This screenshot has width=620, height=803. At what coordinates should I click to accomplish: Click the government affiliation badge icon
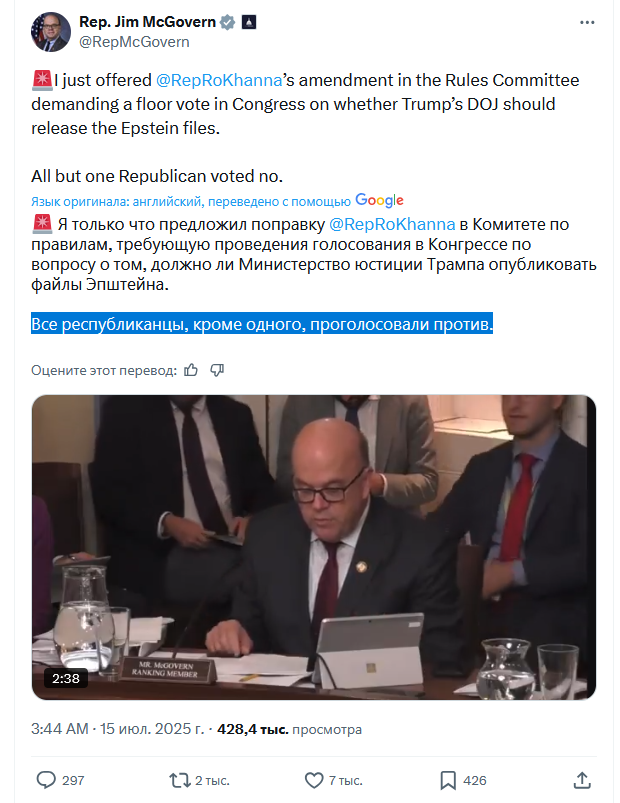(x=249, y=22)
